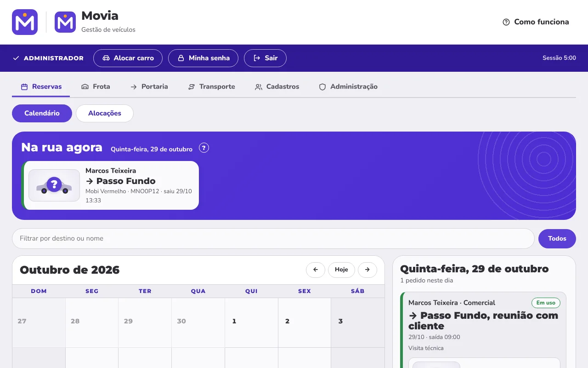Go to the Cadastros tab
The height and width of the screenshot is (368, 588).
(277, 86)
